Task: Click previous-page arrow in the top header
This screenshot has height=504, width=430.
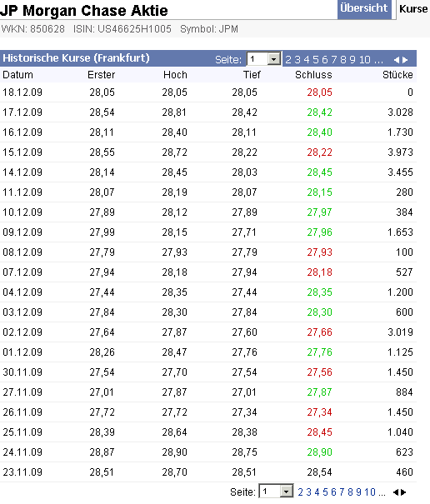Action: tap(396, 60)
